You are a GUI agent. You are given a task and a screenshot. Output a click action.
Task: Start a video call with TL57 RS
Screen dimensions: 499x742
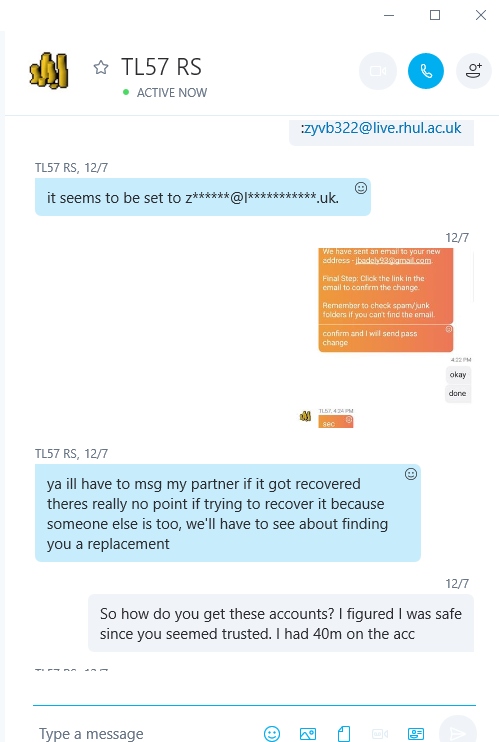[378, 71]
